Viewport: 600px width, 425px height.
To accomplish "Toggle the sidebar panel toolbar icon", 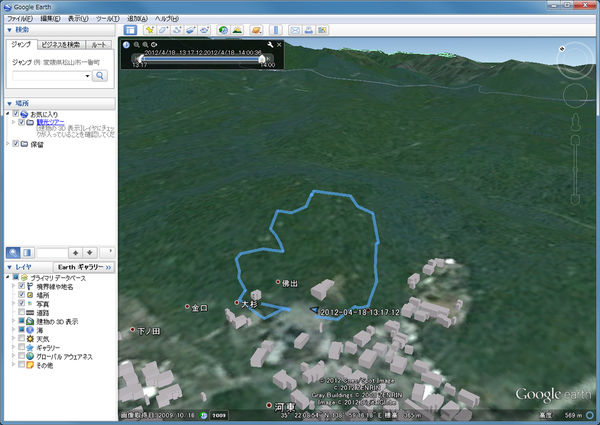I will pyautogui.click(x=130, y=30).
